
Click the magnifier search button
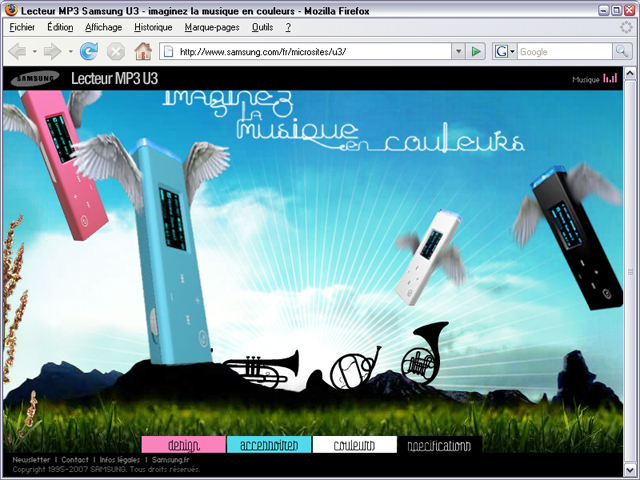622,51
